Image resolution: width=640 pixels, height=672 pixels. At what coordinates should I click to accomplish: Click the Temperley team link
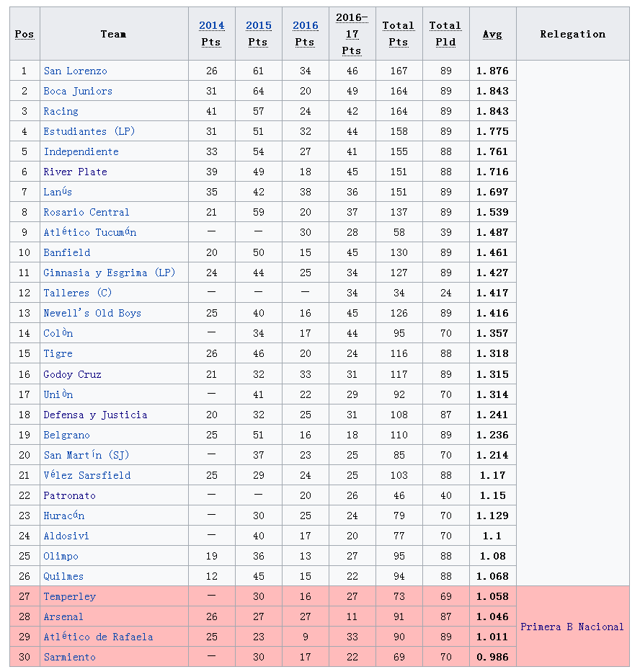click(x=69, y=596)
